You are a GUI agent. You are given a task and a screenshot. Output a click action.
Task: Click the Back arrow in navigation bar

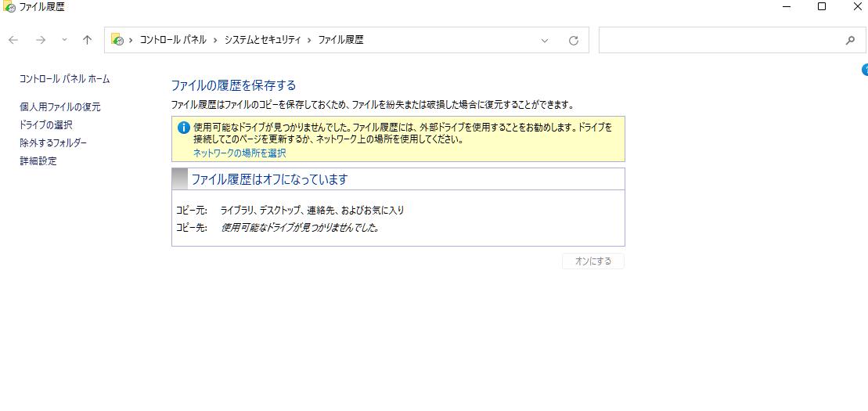[13, 40]
